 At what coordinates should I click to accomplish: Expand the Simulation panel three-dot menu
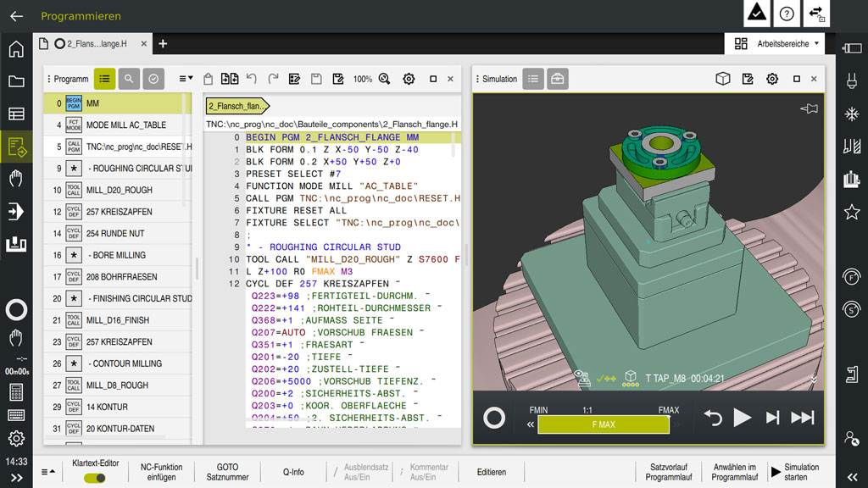(x=478, y=79)
